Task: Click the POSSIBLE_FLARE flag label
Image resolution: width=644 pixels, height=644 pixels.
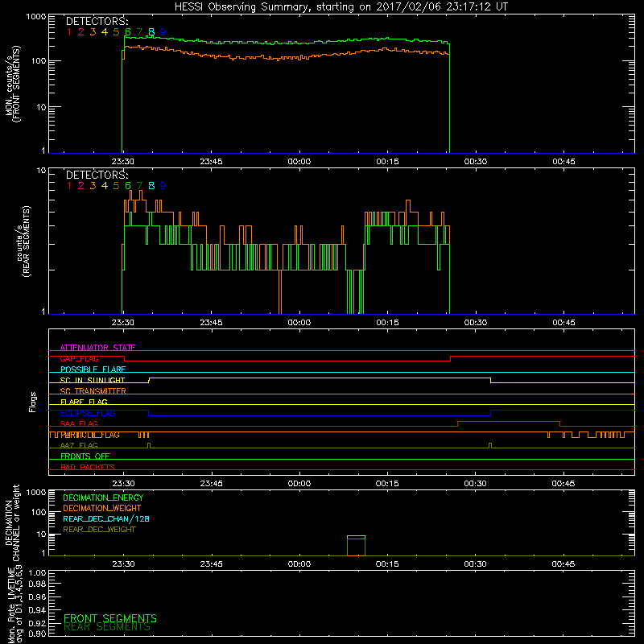Action: tap(93, 369)
